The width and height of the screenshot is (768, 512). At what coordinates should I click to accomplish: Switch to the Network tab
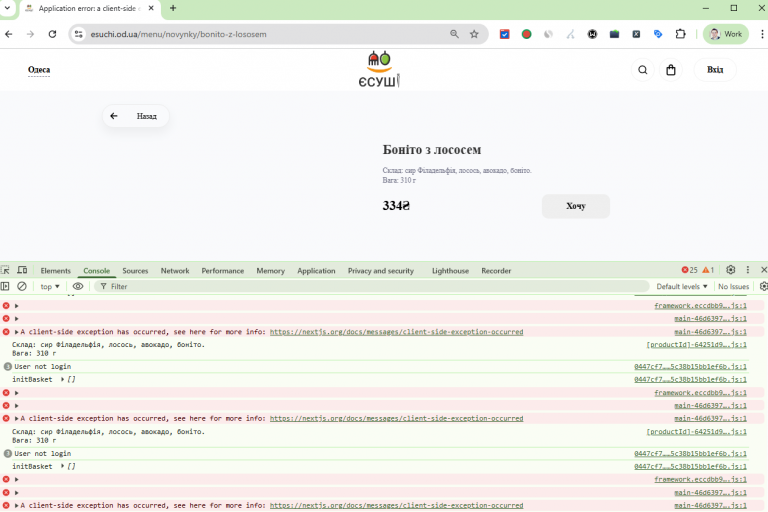(x=175, y=271)
